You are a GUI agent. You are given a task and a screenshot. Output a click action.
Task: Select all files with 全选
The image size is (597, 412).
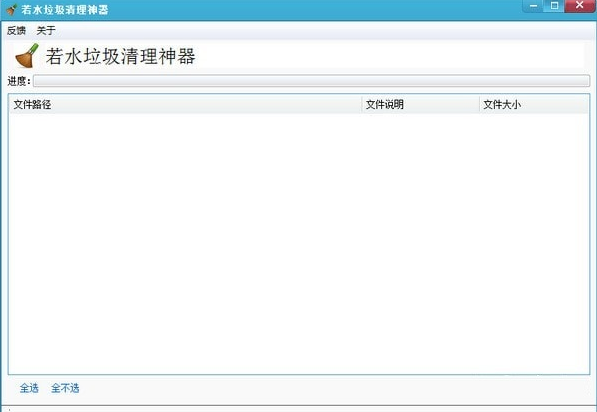click(x=29, y=388)
